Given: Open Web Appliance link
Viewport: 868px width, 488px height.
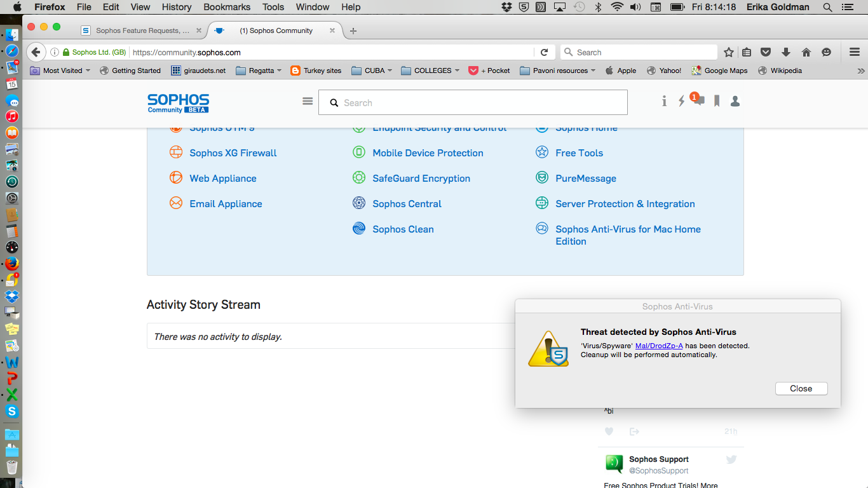Looking at the screenshot, I should 223,179.
